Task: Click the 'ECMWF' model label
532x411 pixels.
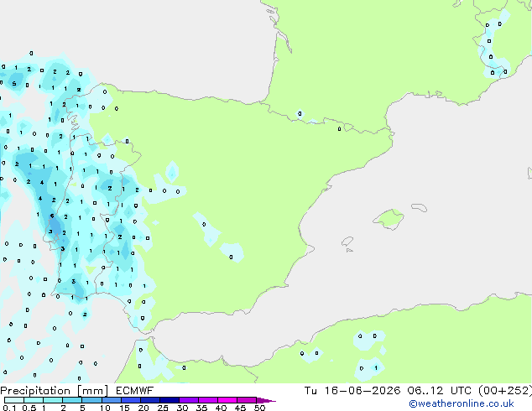Action: (135, 391)
